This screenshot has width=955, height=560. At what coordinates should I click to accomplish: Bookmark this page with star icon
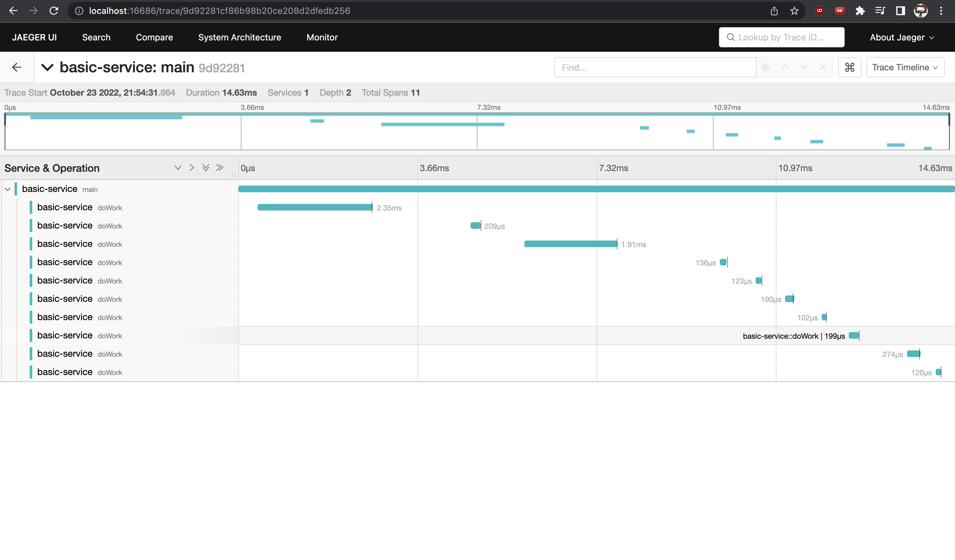(794, 11)
